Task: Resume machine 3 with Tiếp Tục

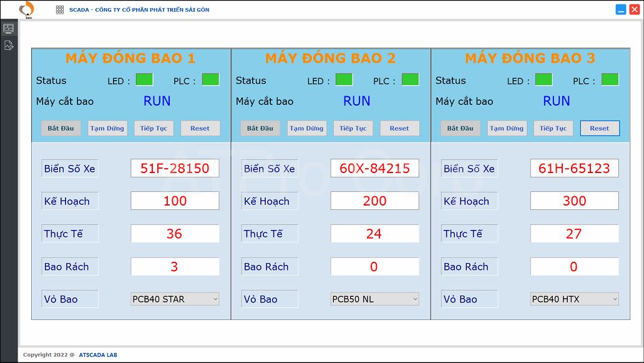Action: click(x=553, y=128)
